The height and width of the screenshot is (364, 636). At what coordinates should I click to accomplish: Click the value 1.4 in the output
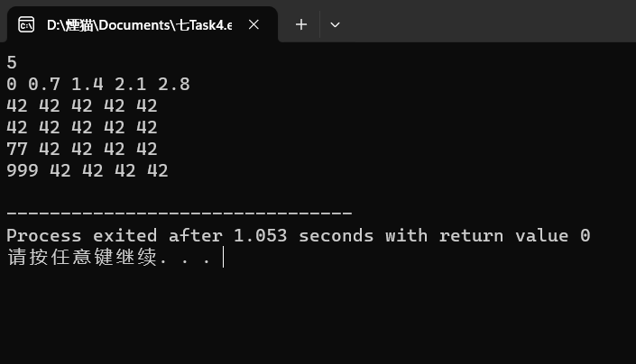coord(88,85)
